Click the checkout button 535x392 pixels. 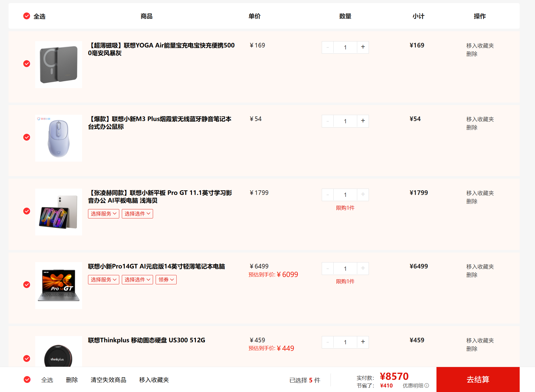pos(478,380)
